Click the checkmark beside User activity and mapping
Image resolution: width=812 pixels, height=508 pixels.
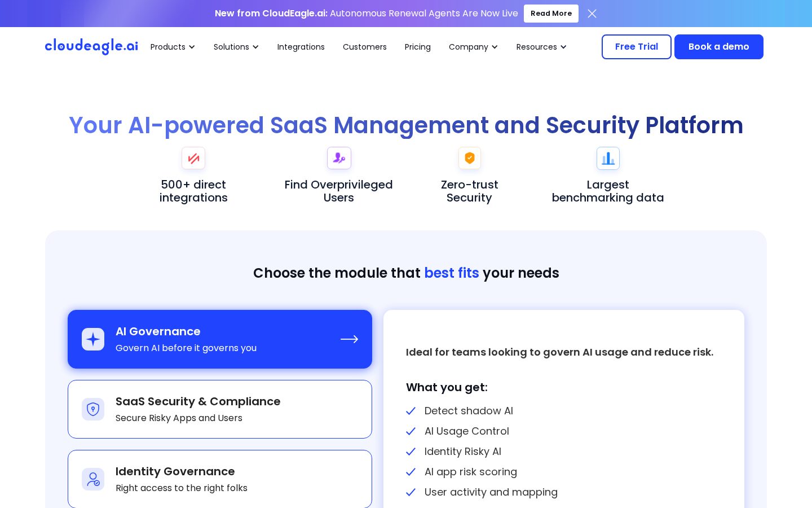(411, 492)
